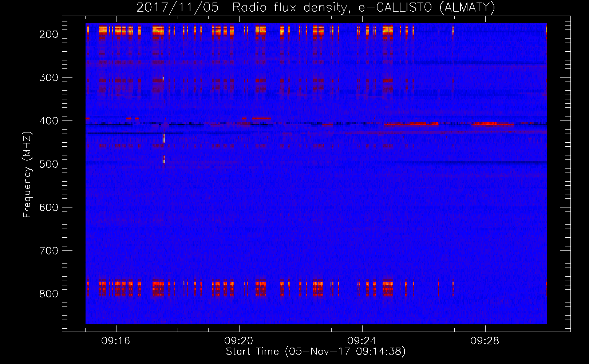Viewport: 589px width, 364px height.
Task: Click the 400 frequency axis label
Action: [49, 121]
